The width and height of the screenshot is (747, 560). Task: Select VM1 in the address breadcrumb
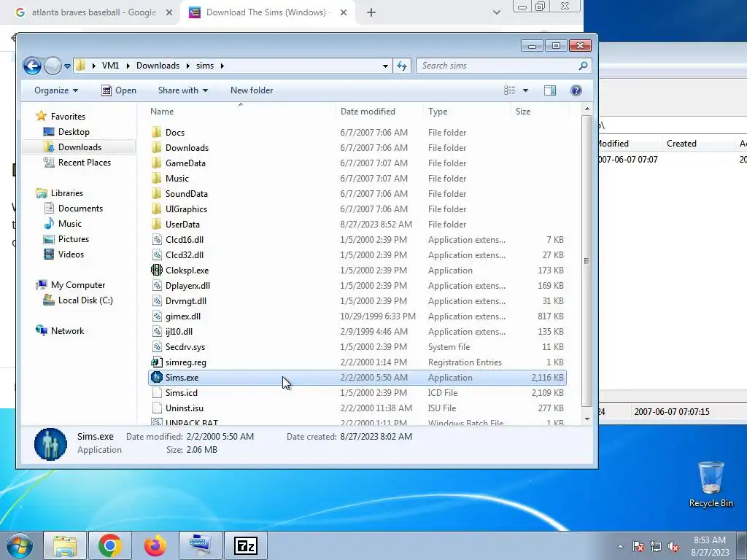(111, 66)
